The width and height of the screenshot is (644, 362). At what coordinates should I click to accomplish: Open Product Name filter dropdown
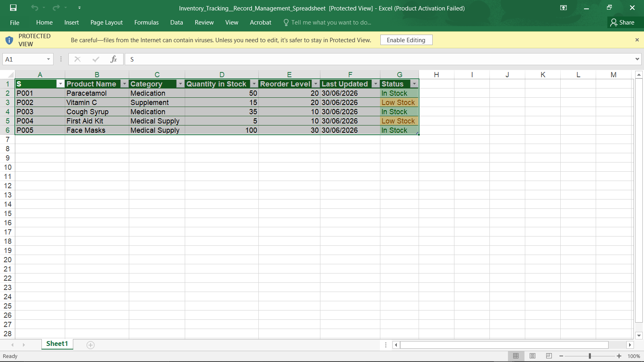[124, 84]
